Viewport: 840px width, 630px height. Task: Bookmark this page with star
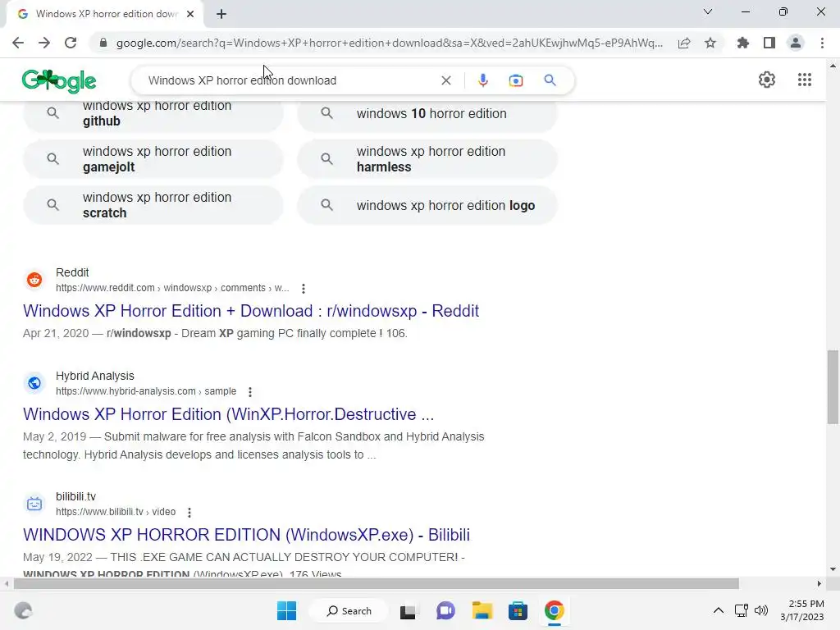[x=710, y=43]
